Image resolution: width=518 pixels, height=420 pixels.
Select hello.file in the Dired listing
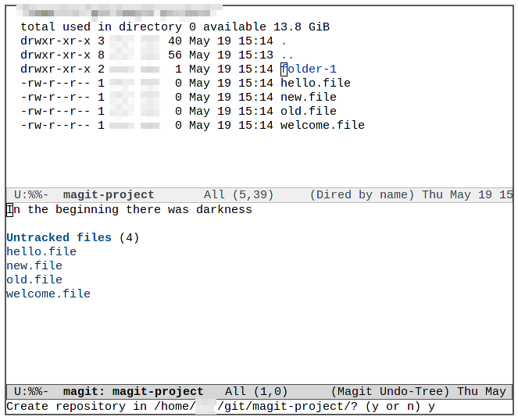316,83
